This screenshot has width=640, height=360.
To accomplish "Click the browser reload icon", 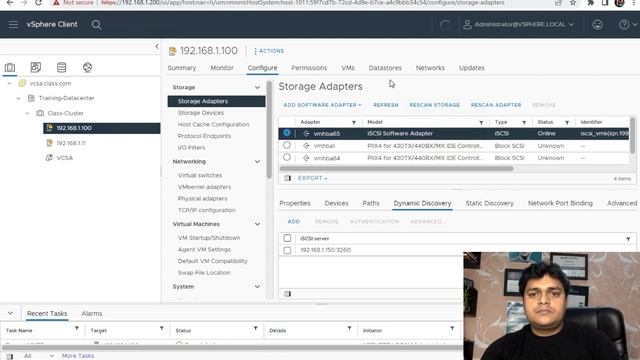I will pyautogui.click(x=38, y=3).
